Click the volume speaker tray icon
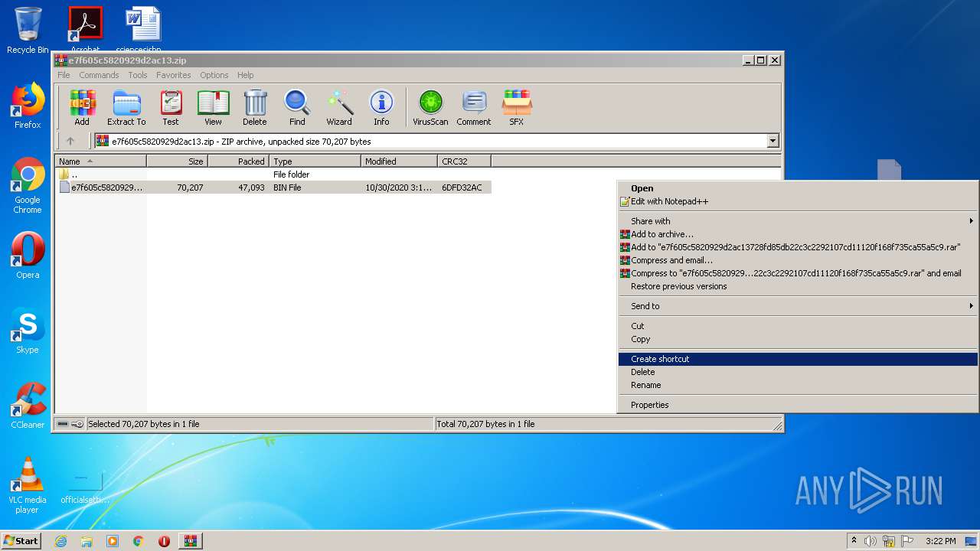This screenshot has height=551, width=980. [871, 541]
